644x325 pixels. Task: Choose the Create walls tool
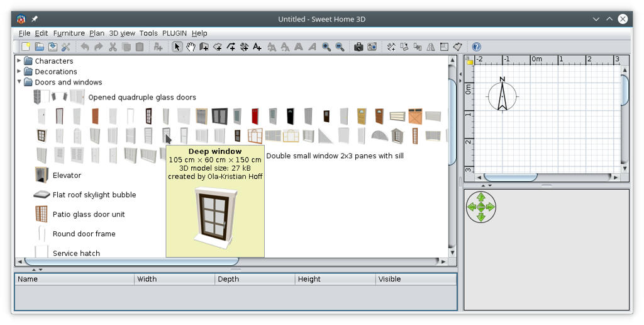(204, 47)
